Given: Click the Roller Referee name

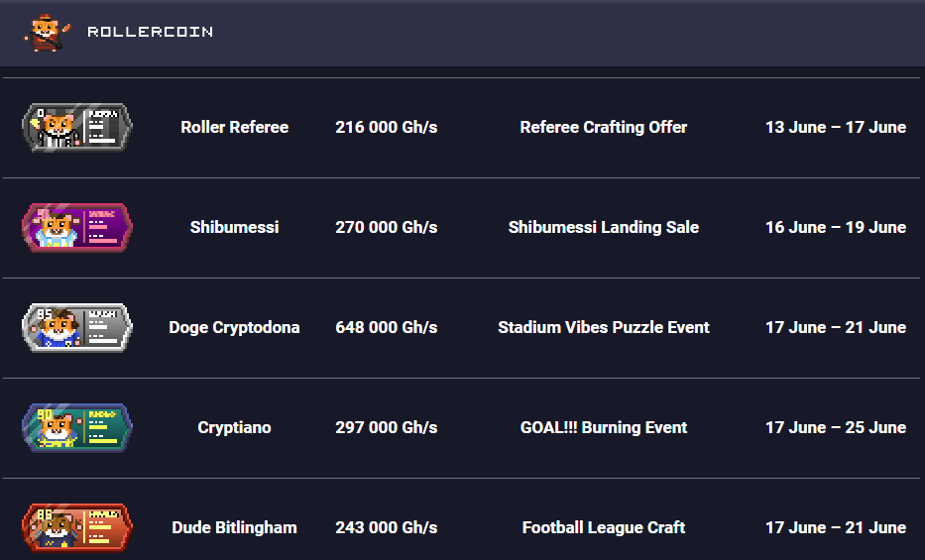Looking at the screenshot, I should (235, 127).
